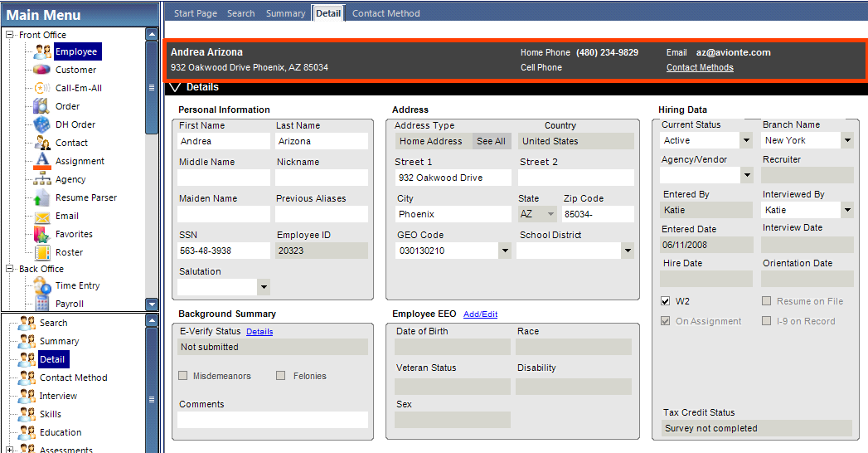This screenshot has height=453, width=868.
Task: Select the Call-Em-All icon
Action: [42, 88]
